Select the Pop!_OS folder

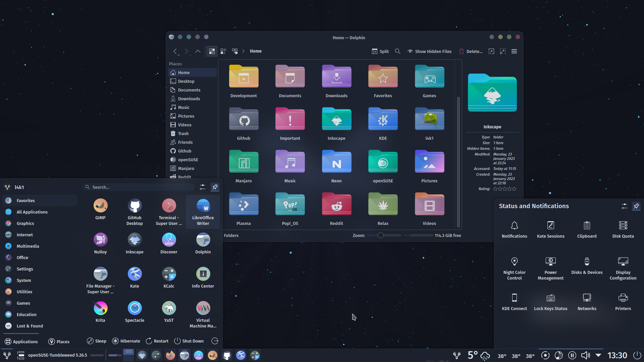(290, 209)
